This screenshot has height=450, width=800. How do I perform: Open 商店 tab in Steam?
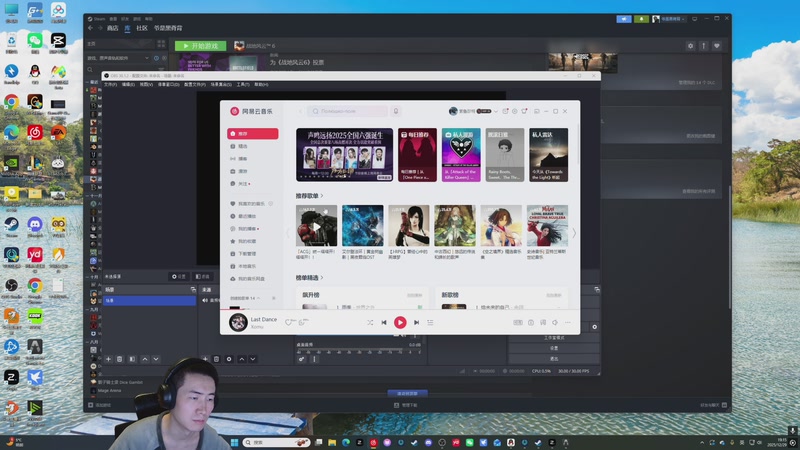tap(113, 28)
